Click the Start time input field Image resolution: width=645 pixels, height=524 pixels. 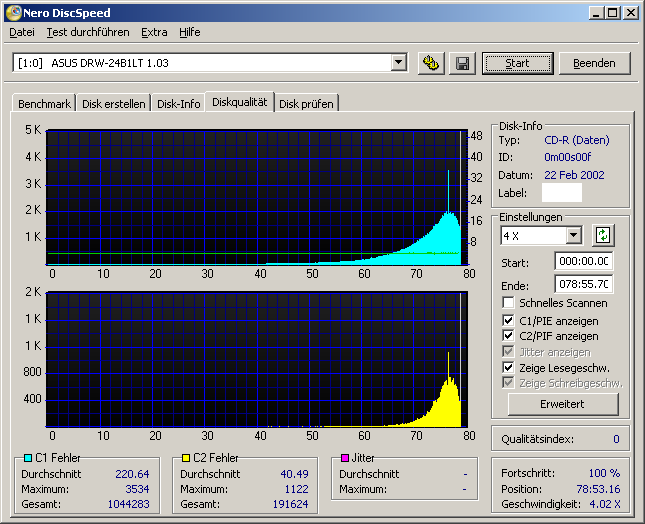coord(583,261)
